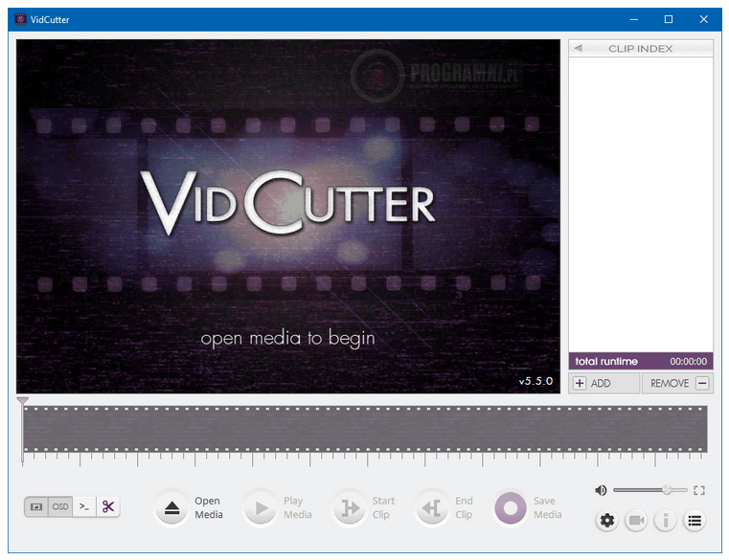Click the total runtime bar

pyautogui.click(x=641, y=361)
